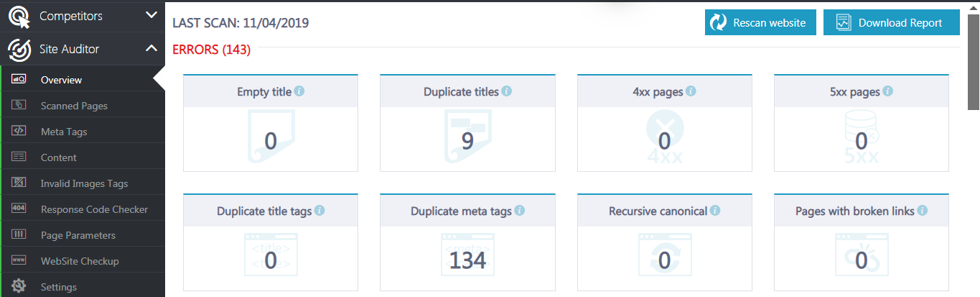Click the Settings gear icon
This screenshot has height=297, width=980.
pyautogui.click(x=19, y=286)
